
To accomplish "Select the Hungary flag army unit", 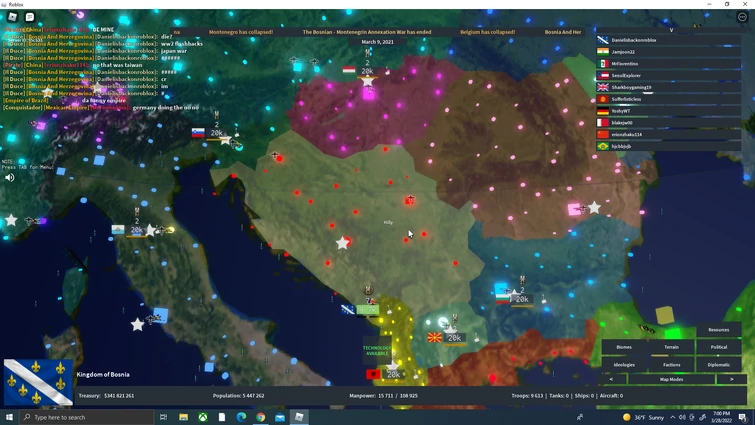I will [x=367, y=71].
